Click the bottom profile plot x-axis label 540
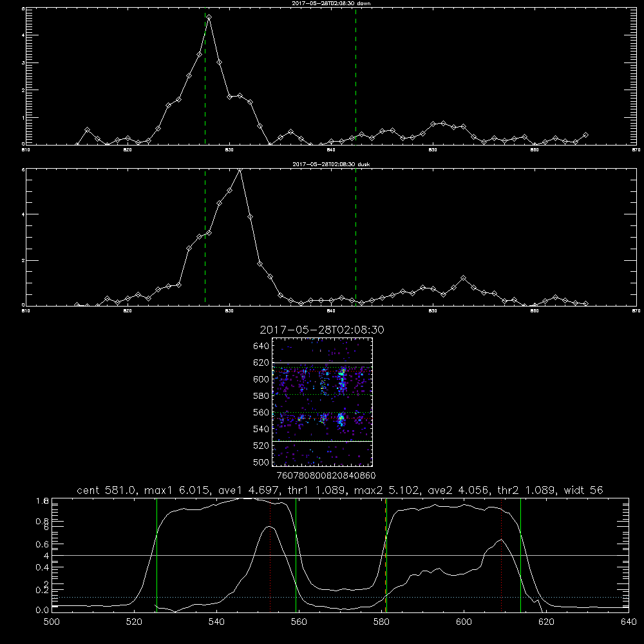644x644 pixels. tap(216, 622)
